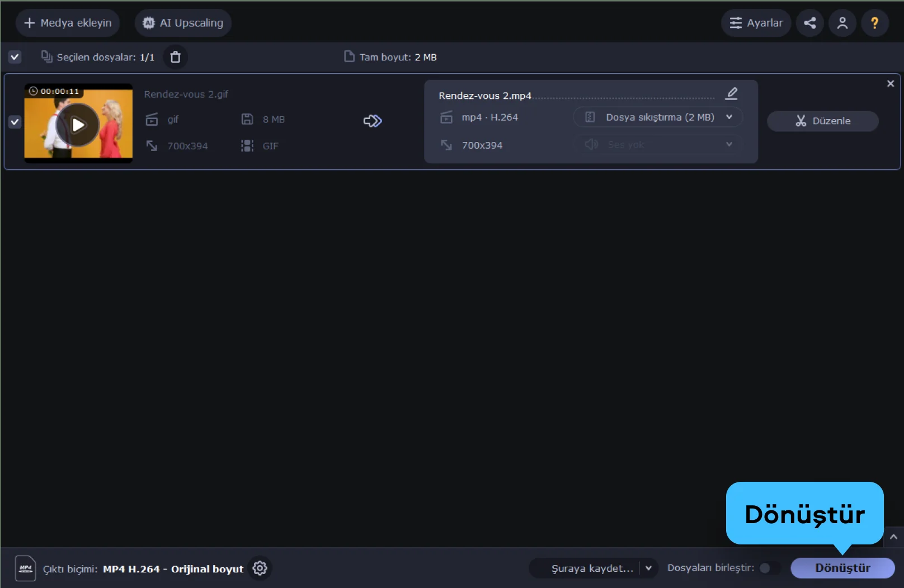This screenshot has width=904, height=588.
Task: Open output format settings gear icon
Action: pos(260,568)
